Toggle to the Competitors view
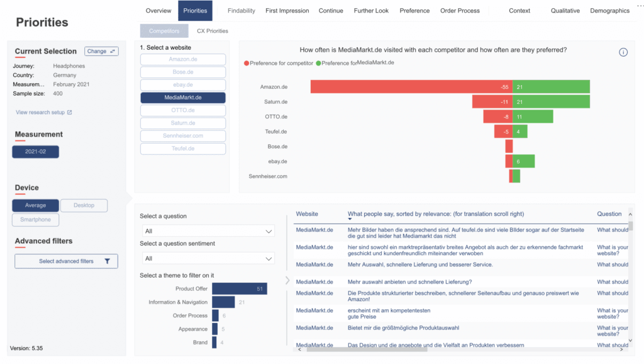 164,30
